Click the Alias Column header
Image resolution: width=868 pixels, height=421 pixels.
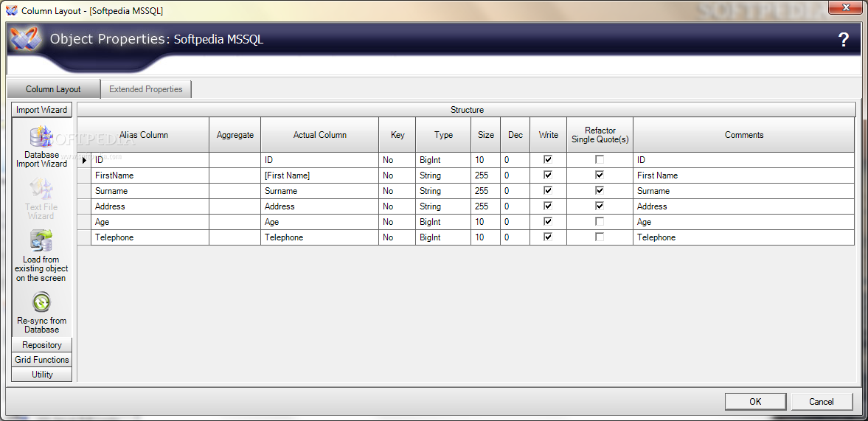point(143,134)
